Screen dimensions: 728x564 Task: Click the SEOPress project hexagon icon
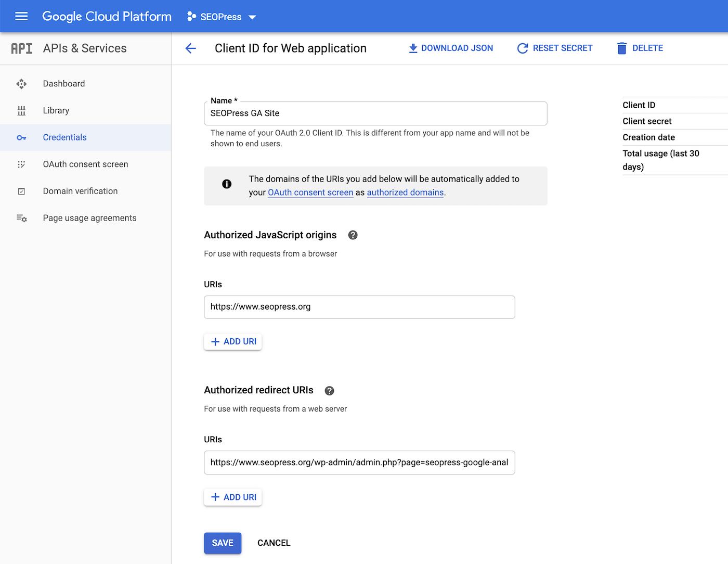(191, 17)
